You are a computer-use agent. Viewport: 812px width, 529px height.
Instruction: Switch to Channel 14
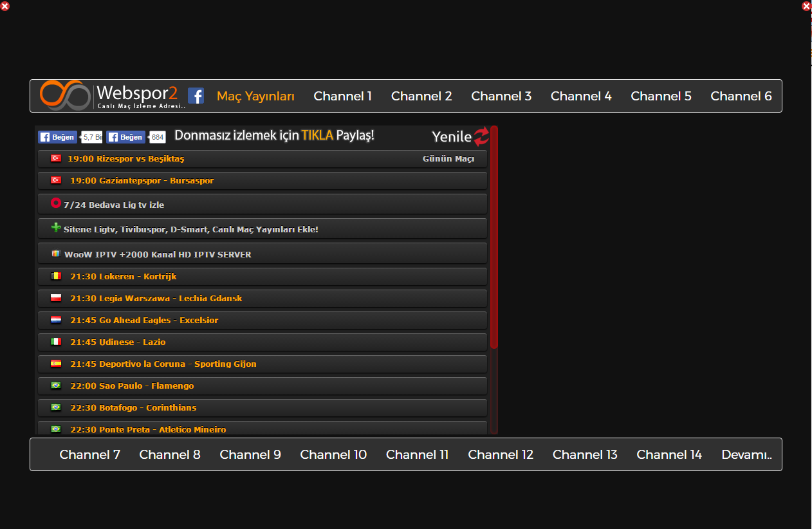[x=669, y=454]
